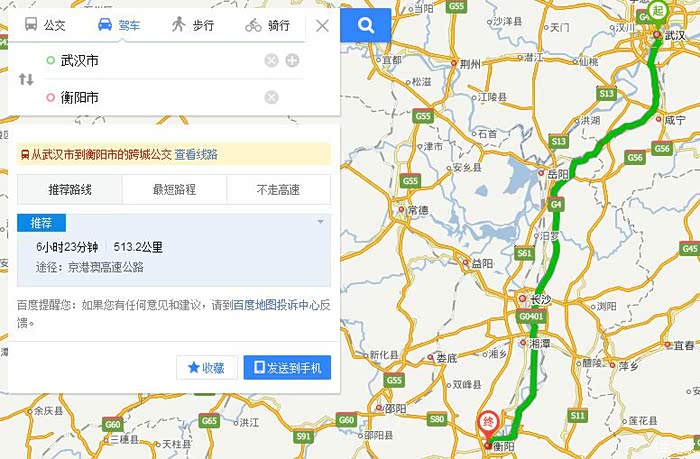Screen dimensions: 700x459
Task: Switch to 骑行 cycling mode
Action: (x=267, y=25)
